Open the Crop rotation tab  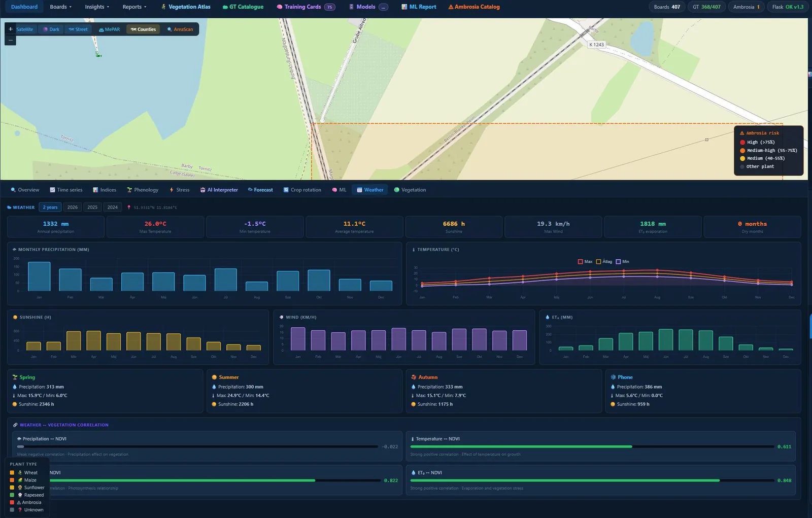point(302,190)
